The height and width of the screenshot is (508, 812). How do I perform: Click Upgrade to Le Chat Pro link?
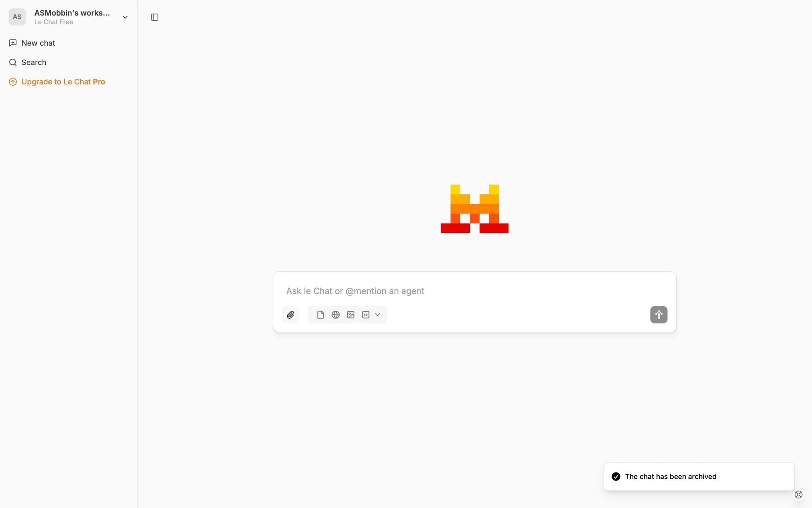tap(63, 82)
